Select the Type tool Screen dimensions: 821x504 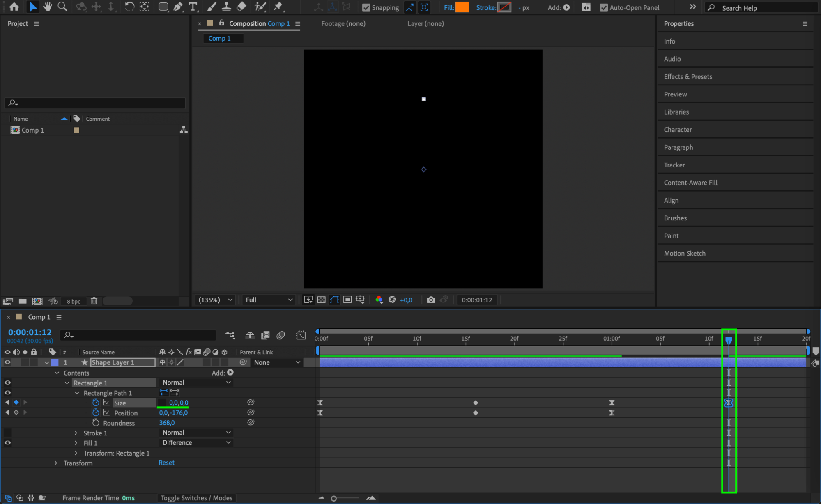tap(193, 7)
